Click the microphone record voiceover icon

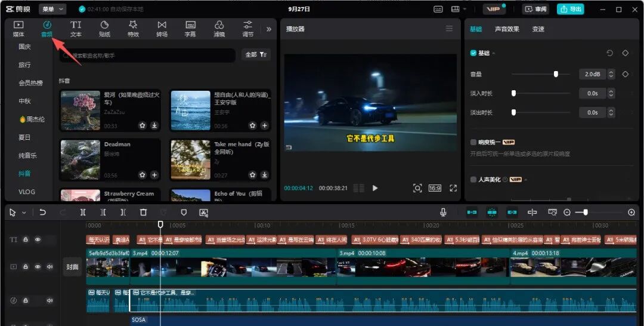(x=443, y=213)
